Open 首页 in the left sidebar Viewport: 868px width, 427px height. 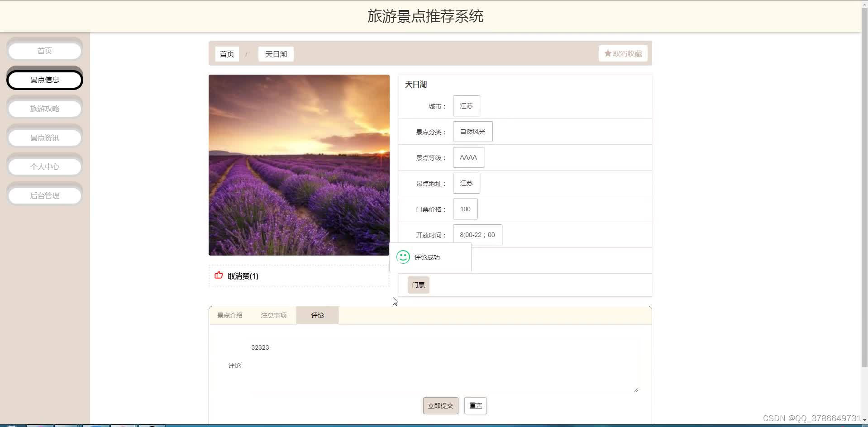(45, 51)
